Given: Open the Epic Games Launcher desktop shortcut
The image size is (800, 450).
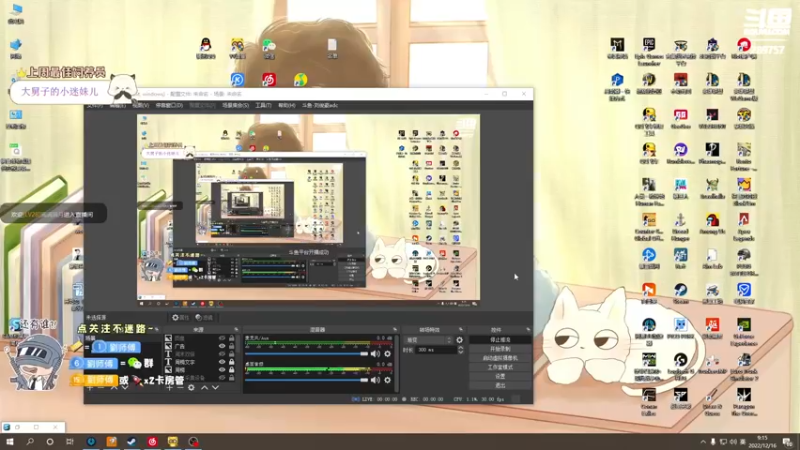Looking at the screenshot, I should point(649,51).
